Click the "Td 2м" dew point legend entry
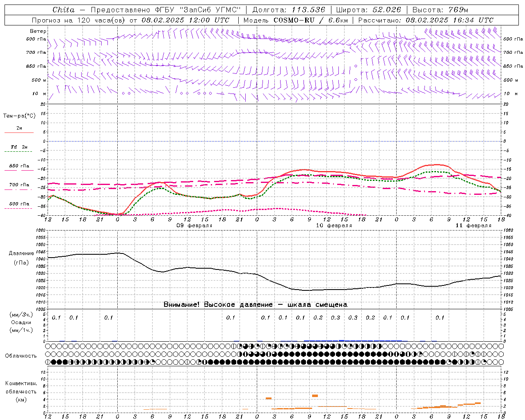Screen dimensions: 525x420 pyautogui.click(x=19, y=147)
